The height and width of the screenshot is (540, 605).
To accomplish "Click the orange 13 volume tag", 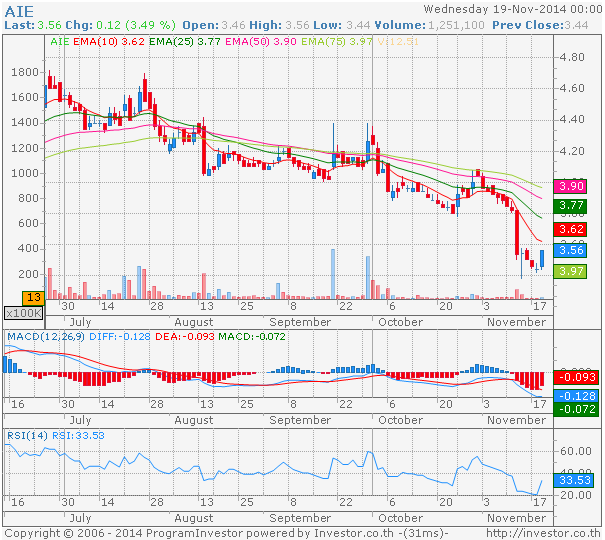I will coord(32,297).
